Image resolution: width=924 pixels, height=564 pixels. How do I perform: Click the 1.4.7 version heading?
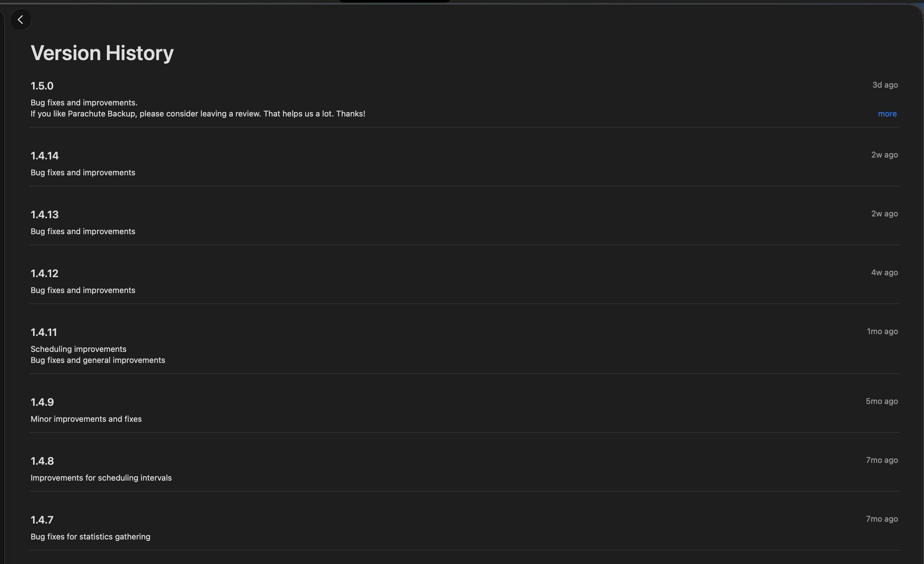(x=42, y=520)
